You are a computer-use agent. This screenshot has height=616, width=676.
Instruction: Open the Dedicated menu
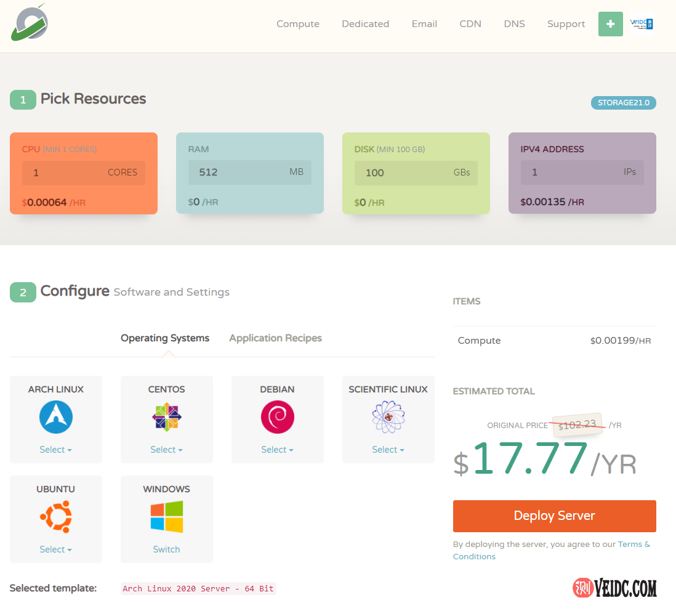point(366,24)
